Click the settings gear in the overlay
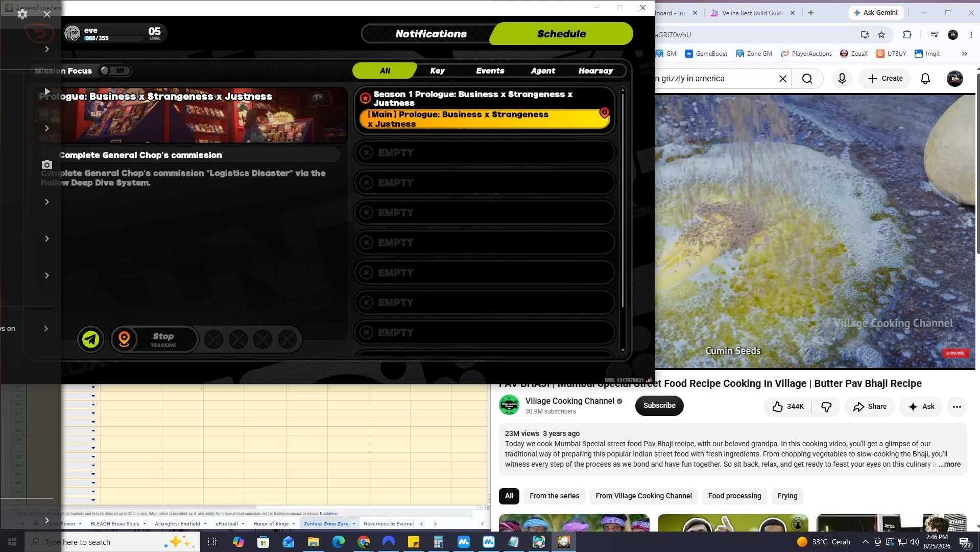 pyautogui.click(x=22, y=14)
